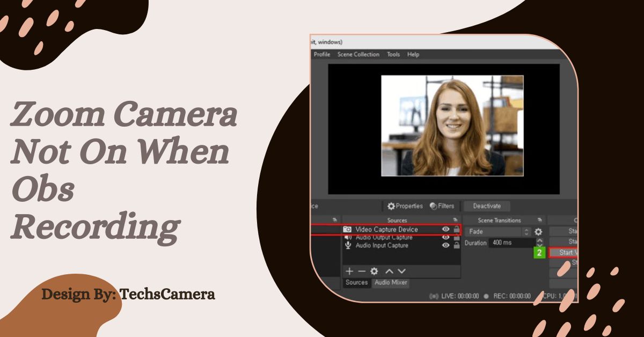The width and height of the screenshot is (644, 337).
Task: Open the Fade transition dropdown
Action: coord(499,232)
